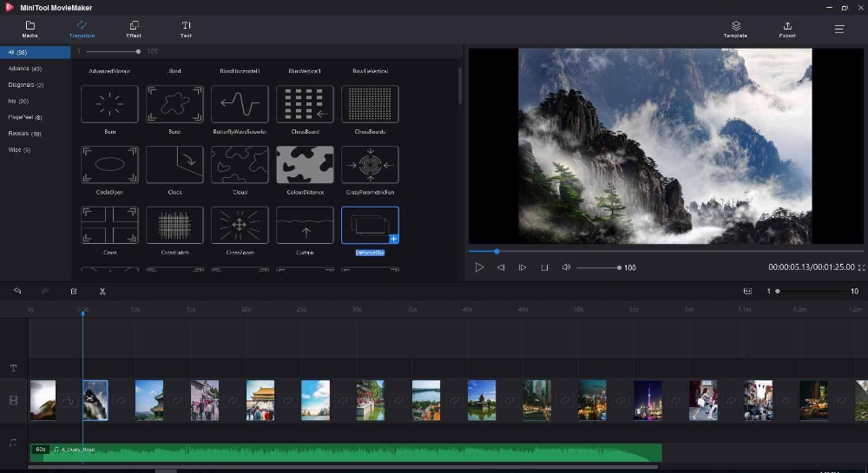868x473 pixels.
Task: Step back to previous frame
Action: (501, 267)
